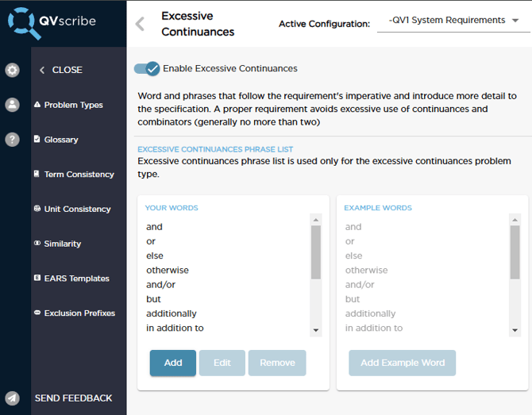Open the Exclusion Prefixes menu item
532x415 pixels.
(79, 313)
